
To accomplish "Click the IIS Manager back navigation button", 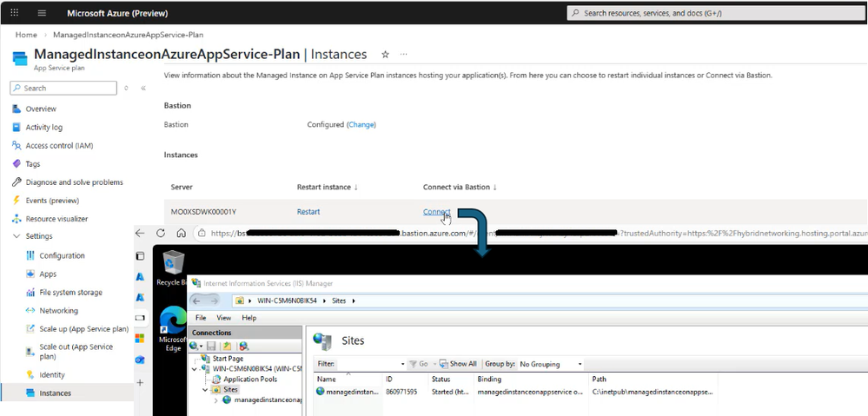I will pos(196,300).
